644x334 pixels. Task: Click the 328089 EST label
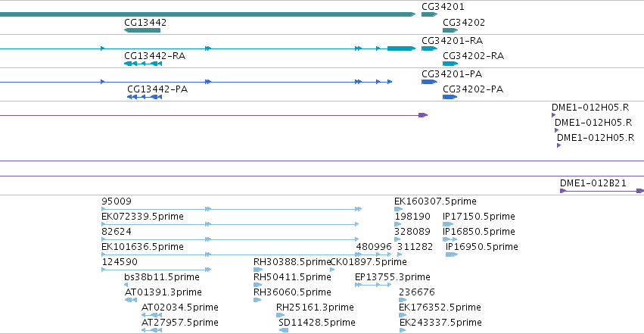pos(412,232)
